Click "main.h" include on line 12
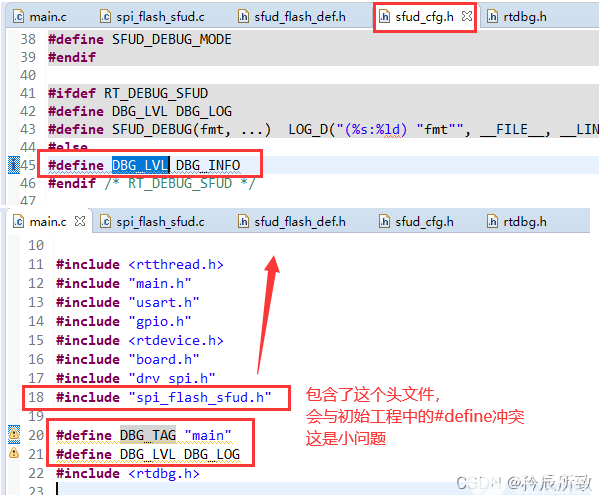 point(160,283)
